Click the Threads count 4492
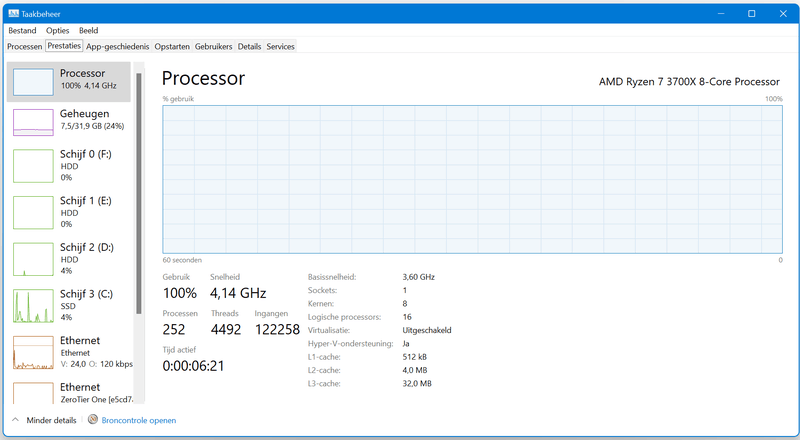Viewport: 800px width, 440px height. coord(226,329)
